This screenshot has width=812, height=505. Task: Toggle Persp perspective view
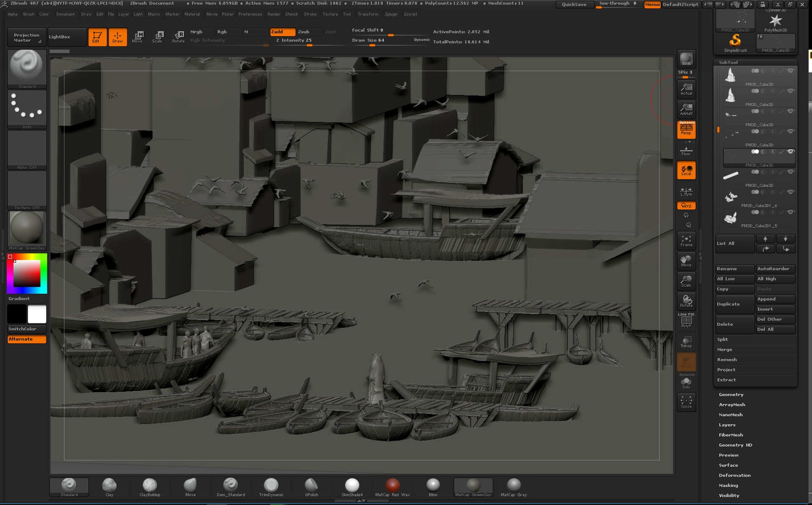coord(686,129)
